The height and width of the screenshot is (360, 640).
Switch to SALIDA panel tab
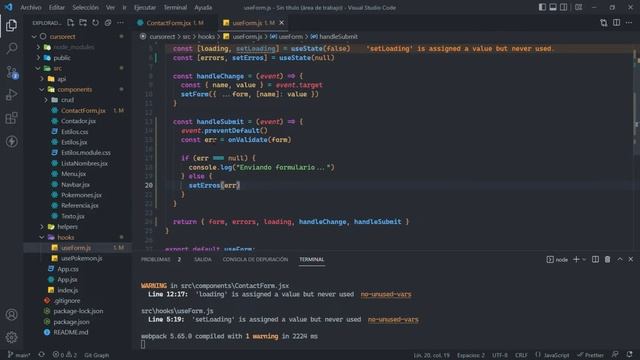[x=202, y=259]
